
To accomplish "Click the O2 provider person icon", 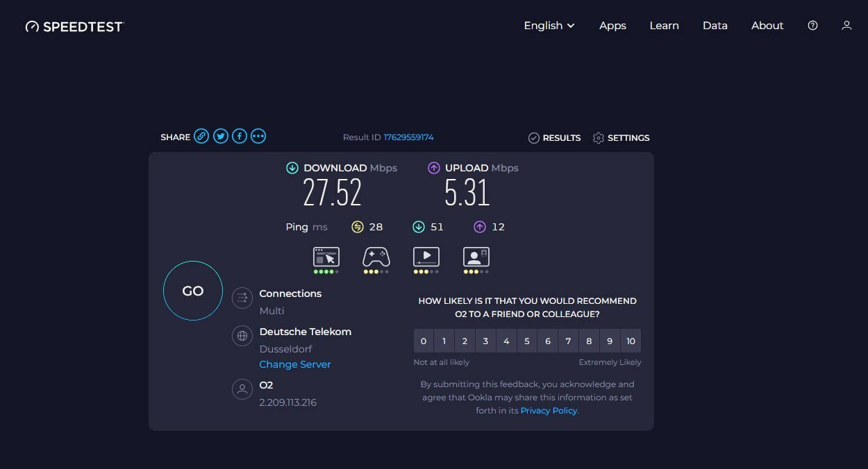I will [242, 389].
